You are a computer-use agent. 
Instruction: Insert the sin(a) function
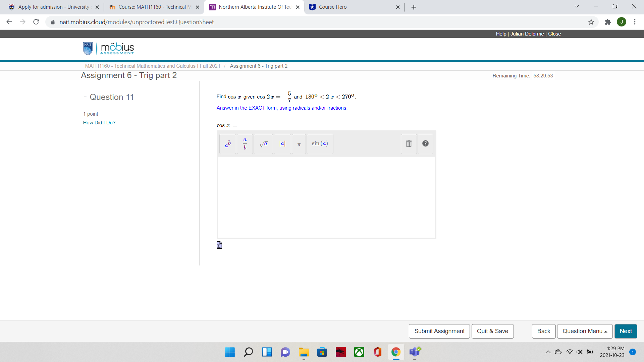(x=319, y=144)
